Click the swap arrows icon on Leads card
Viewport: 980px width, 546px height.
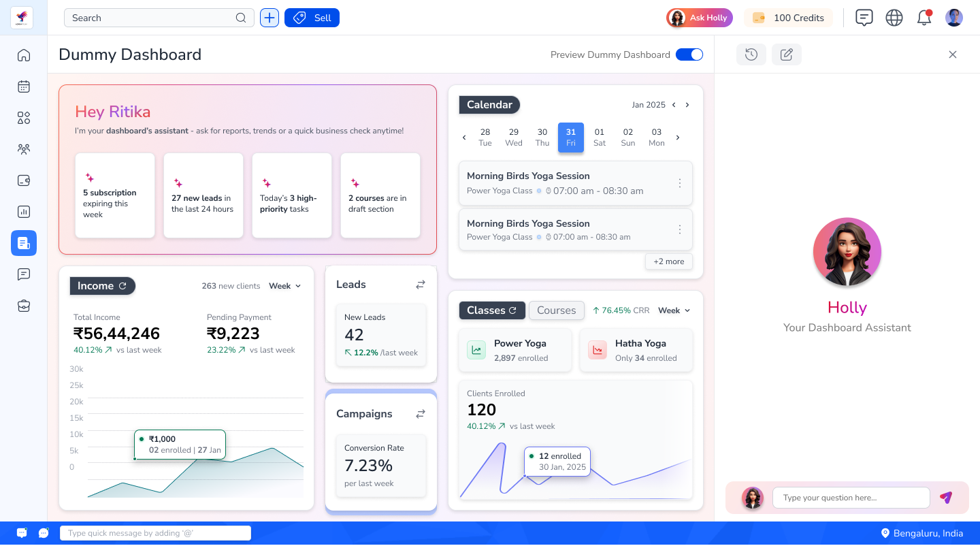tap(421, 284)
